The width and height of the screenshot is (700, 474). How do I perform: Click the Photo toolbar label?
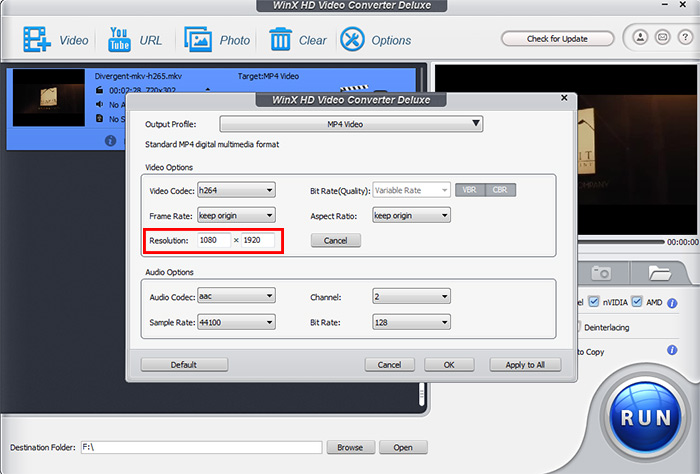pos(234,40)
